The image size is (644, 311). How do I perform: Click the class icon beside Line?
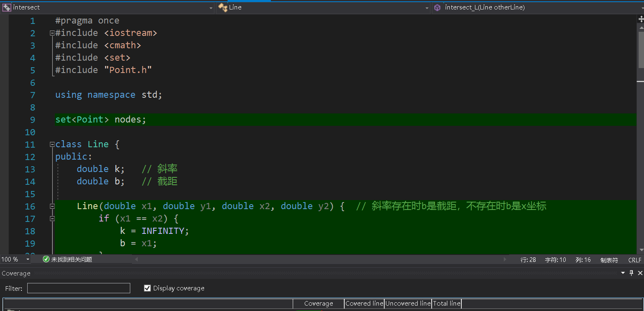tap(223, 7)
